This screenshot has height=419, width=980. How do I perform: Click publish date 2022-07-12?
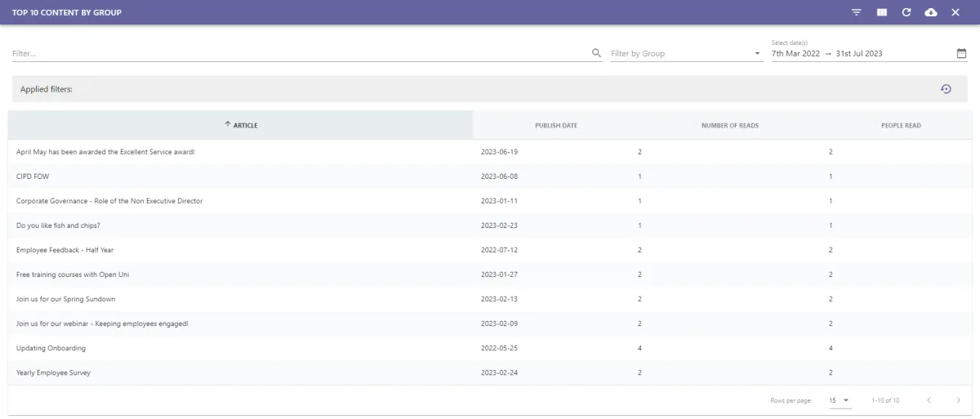(499, 250)
